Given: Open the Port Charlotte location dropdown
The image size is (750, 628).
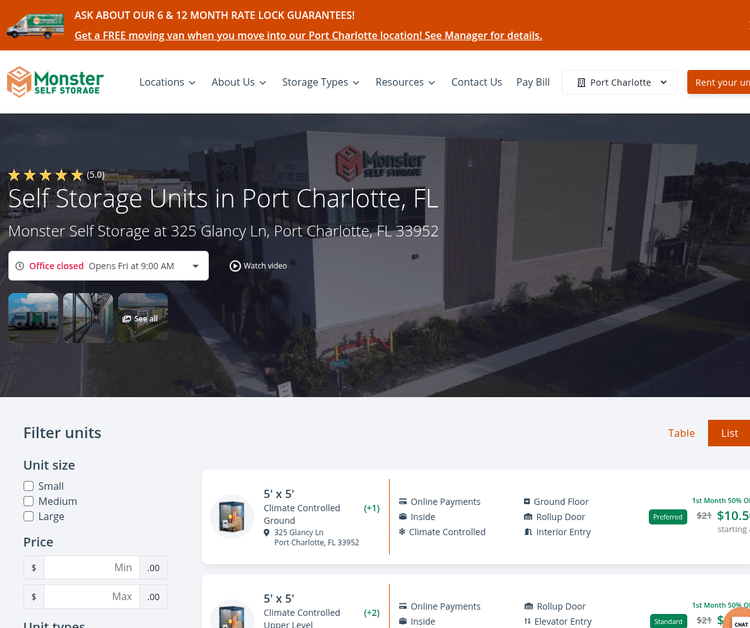Looking at the screenshot, I should pos(619,82).
